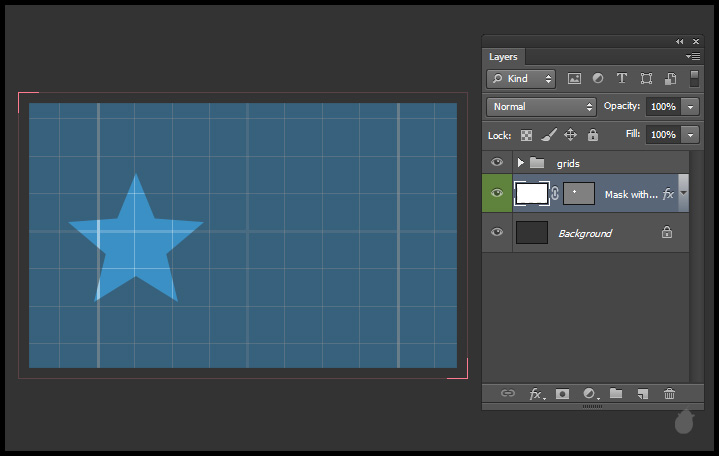Open the Kind filter dropdown
Screen dimensions: 719x456
[521, 78]
